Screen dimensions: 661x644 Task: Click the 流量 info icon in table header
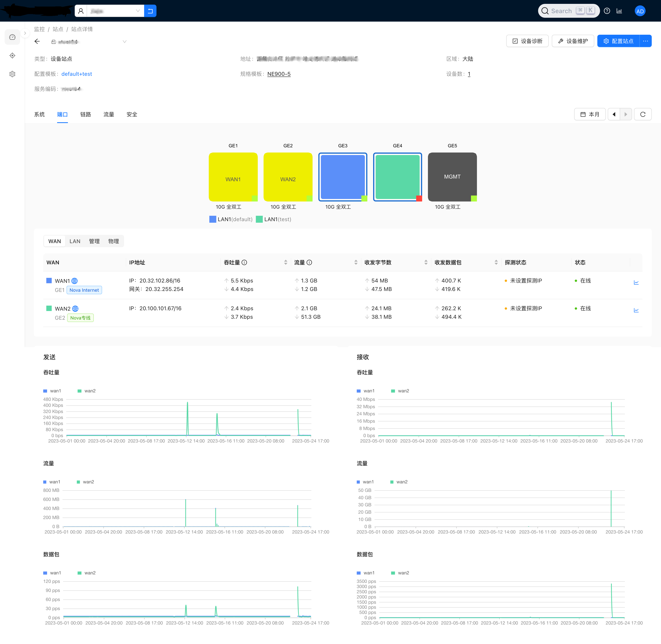click(309, 262)
